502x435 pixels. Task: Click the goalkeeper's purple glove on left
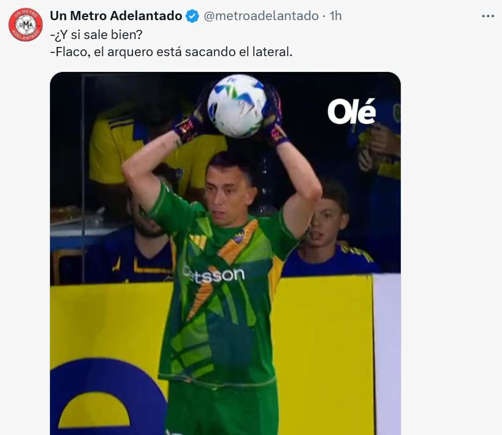coord(186,127)
